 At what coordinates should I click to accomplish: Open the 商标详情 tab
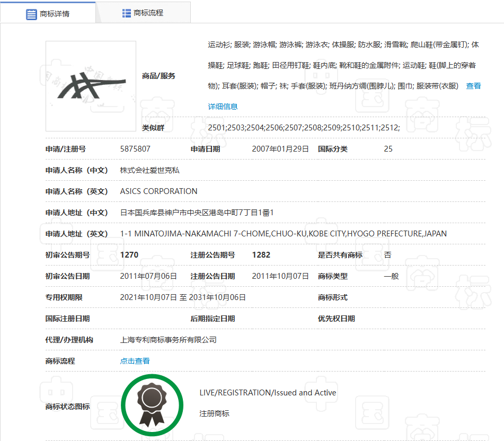pos(48,13)
